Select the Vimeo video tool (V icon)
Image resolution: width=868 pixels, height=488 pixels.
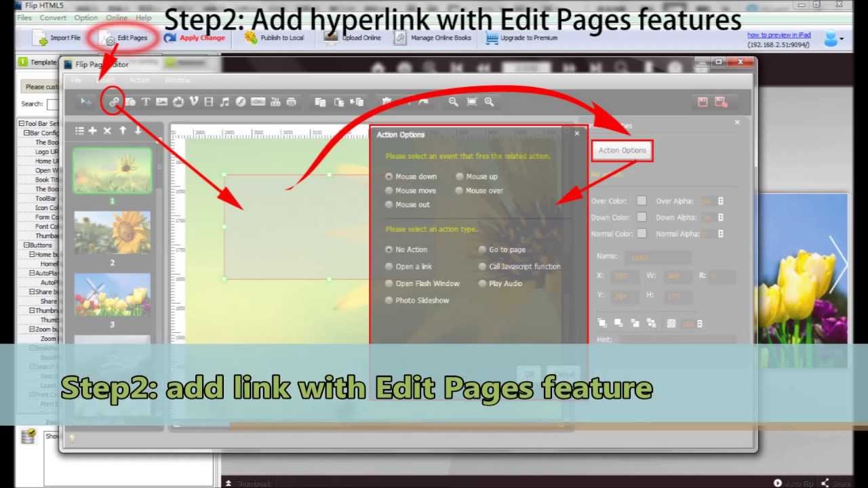coord(194,102)
